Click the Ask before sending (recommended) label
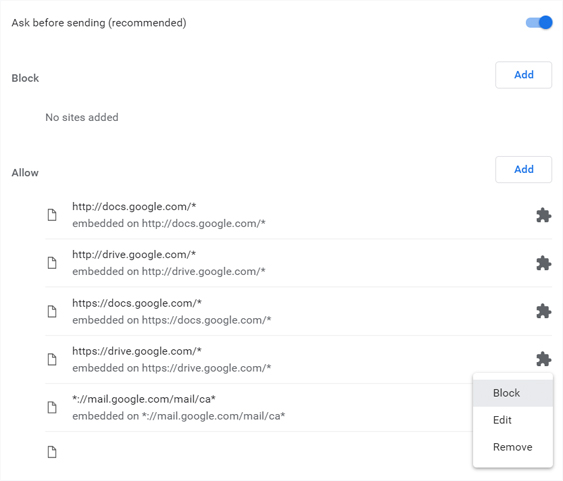The image size is (563, 481). click(x=99, y=23)
